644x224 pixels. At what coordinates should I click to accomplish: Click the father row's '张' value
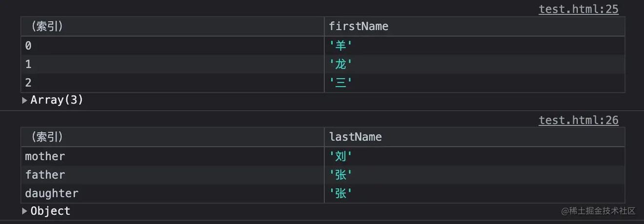tap(341, 175)
